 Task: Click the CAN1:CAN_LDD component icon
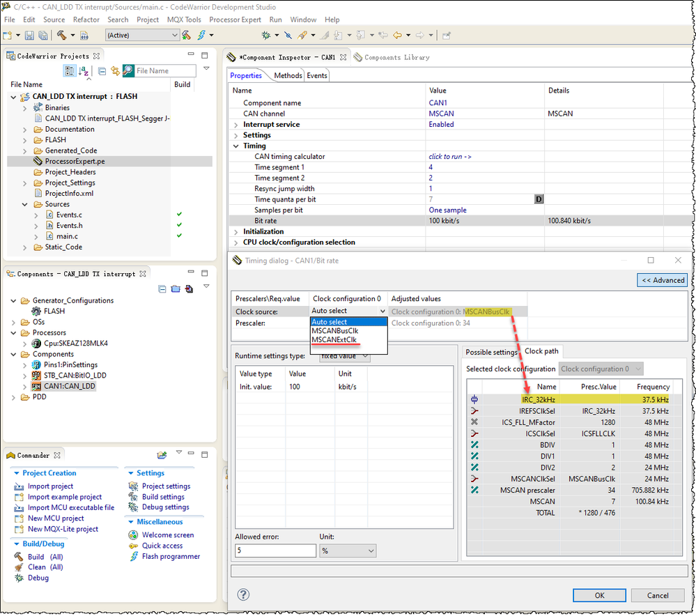(x=37, y=386)
